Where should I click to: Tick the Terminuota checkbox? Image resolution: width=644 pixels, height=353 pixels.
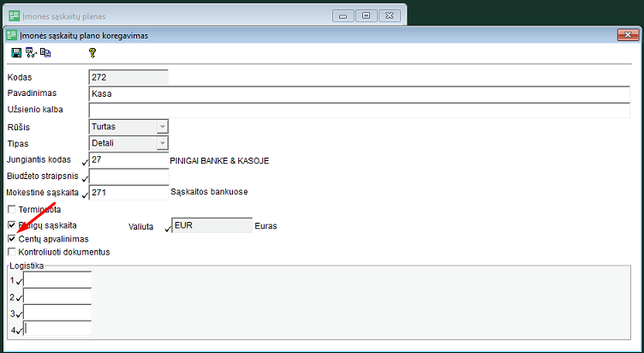click(12, 210)
